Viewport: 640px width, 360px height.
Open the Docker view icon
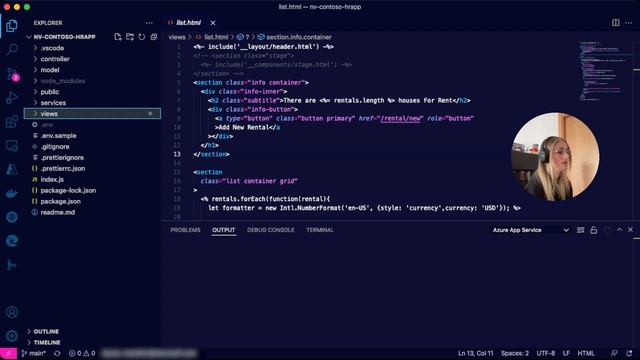[x=12, y=193]
